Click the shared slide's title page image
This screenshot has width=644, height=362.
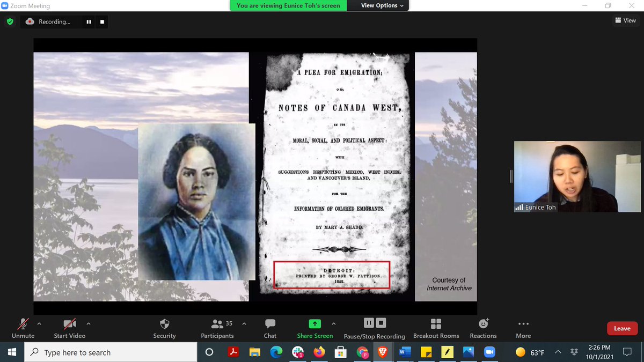coord(335,173)
